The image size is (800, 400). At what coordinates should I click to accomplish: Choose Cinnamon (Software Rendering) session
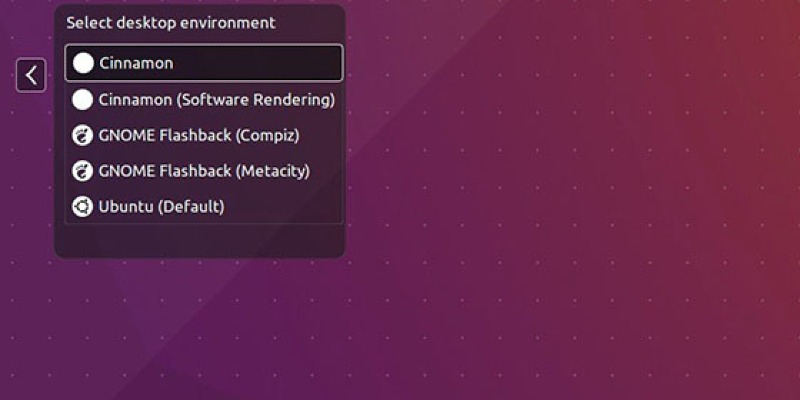pos(216,99)
